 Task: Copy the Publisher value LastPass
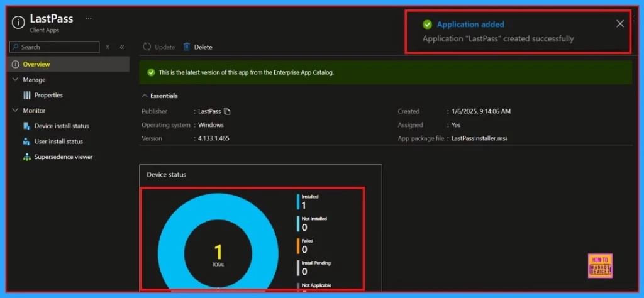coord(227,111)
